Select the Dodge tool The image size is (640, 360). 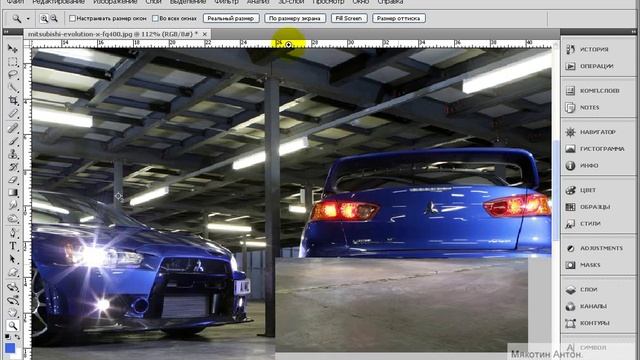click(13, 218)
